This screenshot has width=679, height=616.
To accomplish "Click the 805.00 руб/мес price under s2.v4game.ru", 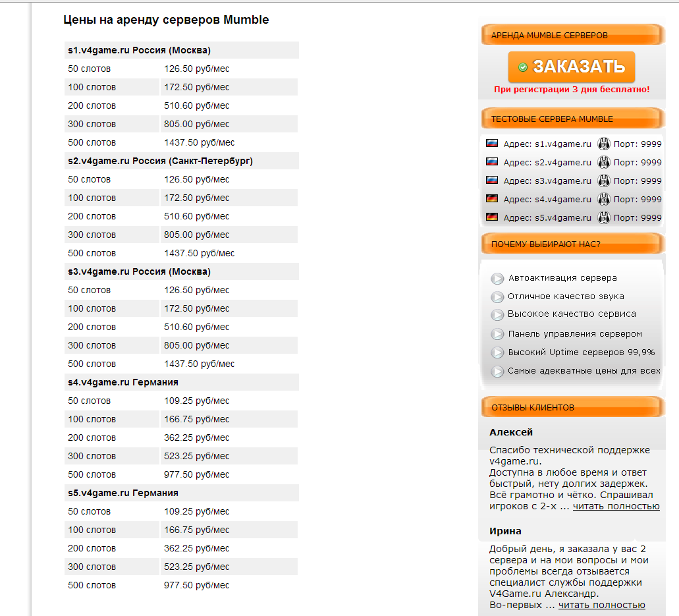I will point(197,235).
